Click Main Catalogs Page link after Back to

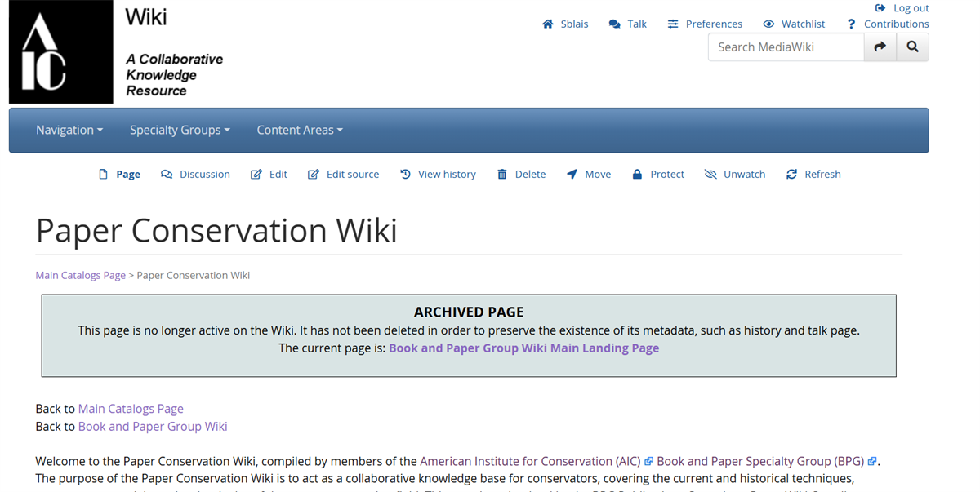131,409
